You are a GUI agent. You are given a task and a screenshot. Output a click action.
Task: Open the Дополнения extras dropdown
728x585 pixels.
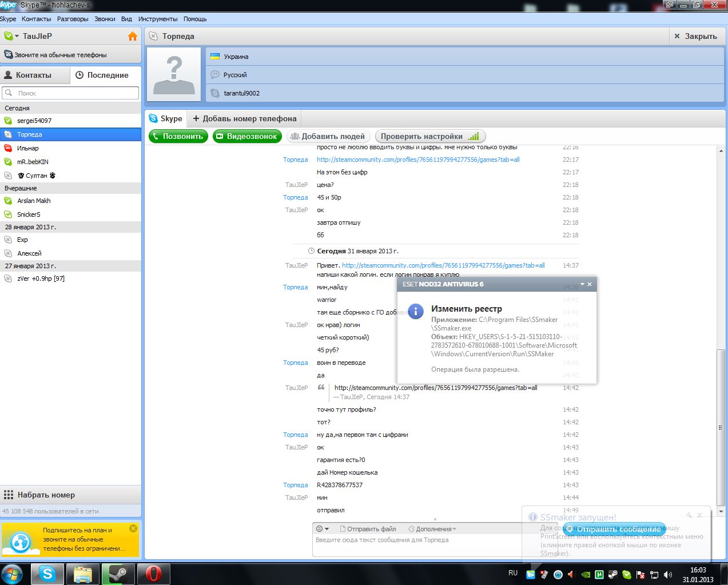pos(432,529)
